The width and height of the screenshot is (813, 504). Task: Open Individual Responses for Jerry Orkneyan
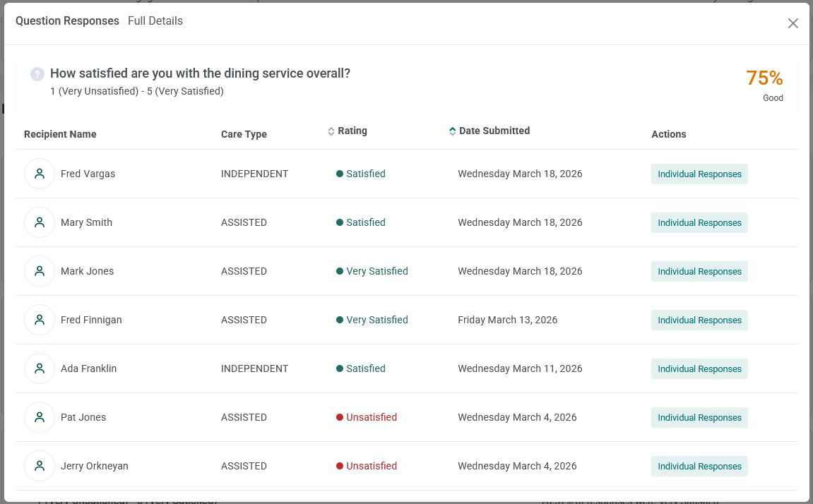[699, 466]
